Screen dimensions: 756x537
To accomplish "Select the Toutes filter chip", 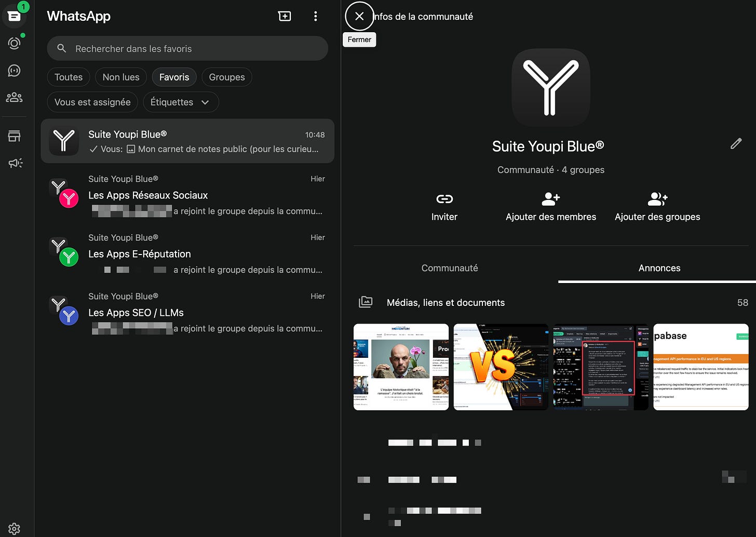I will click(69, 77).
